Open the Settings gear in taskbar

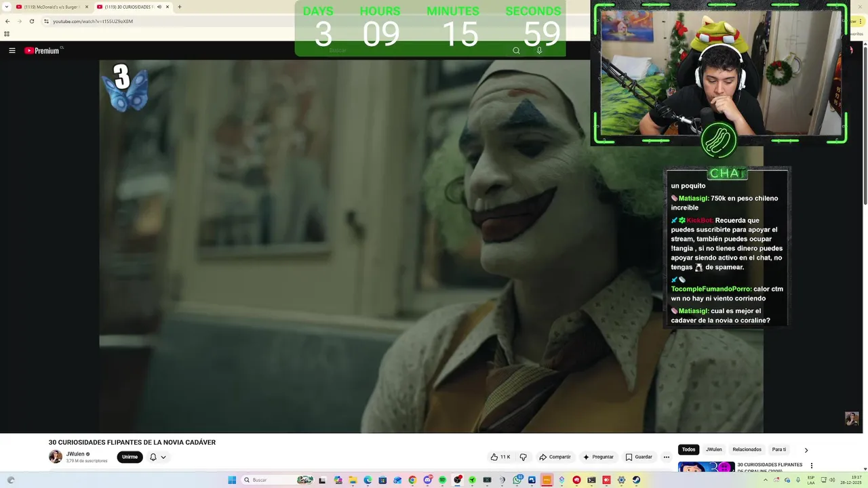tap(621, 480)
